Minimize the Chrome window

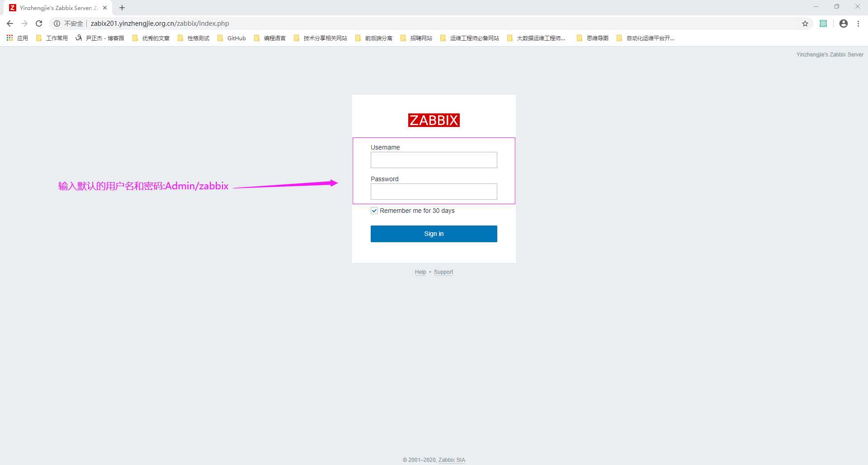click(x=816, y=6)
